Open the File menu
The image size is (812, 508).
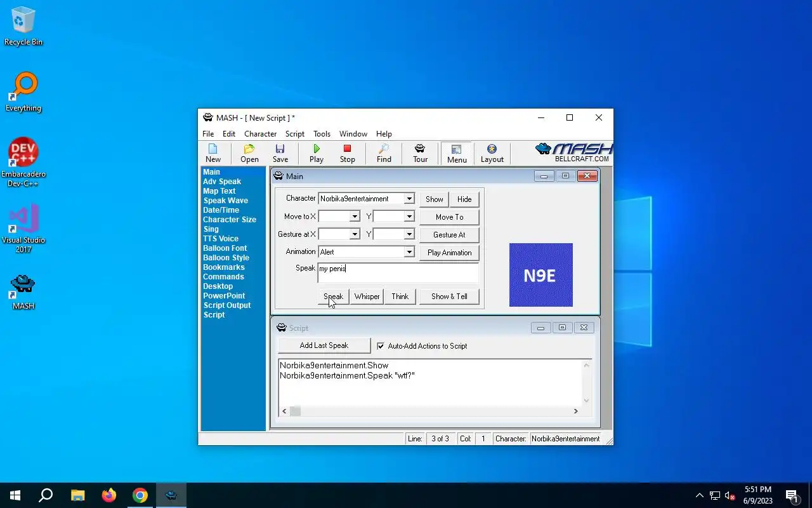tap(208, 134)
